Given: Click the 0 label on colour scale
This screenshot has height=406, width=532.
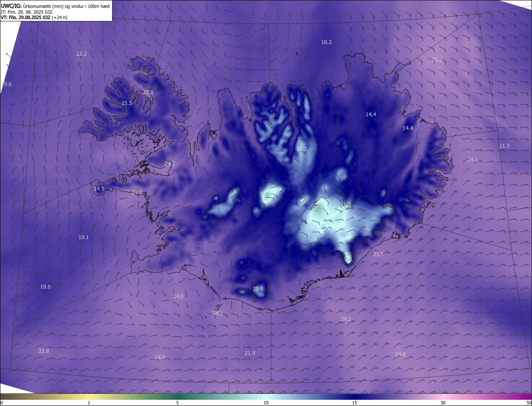Looking at the screenshot, I should (2, 403).
